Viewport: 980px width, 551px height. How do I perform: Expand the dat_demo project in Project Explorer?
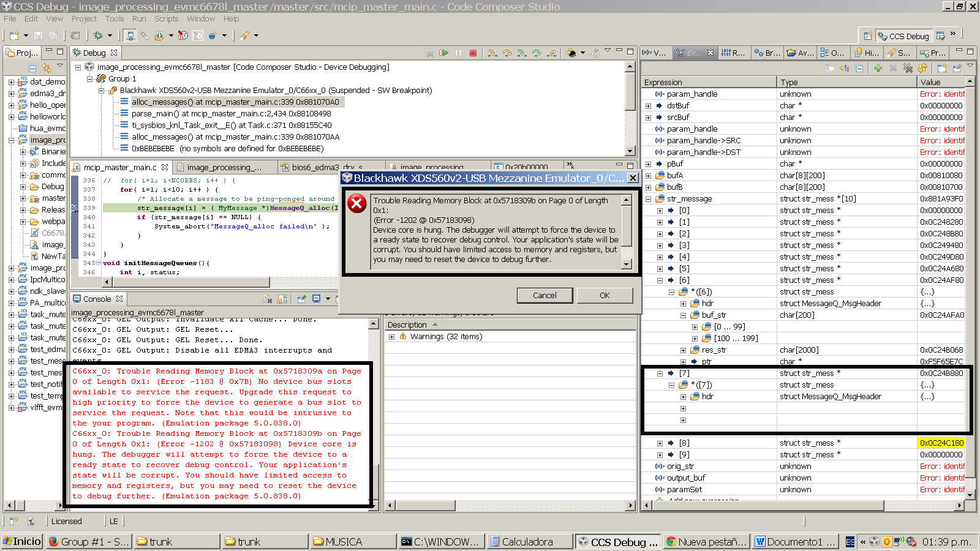pyautogui.click(x=11, y=81)
